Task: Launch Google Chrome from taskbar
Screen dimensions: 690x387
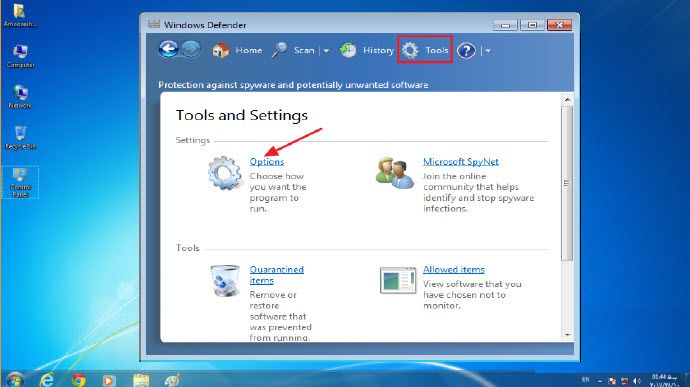Action: pyautogui.click(x=79, y=380)
